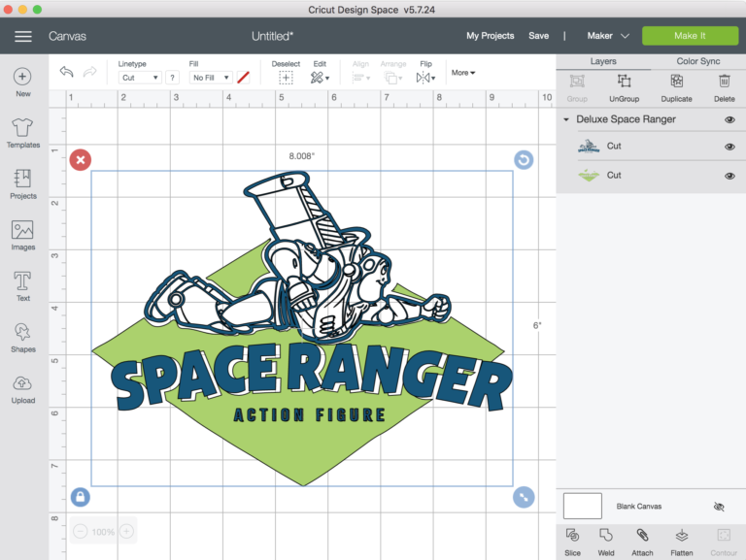
Task: Create a New project from sidebar
Action: pos(22,82)
